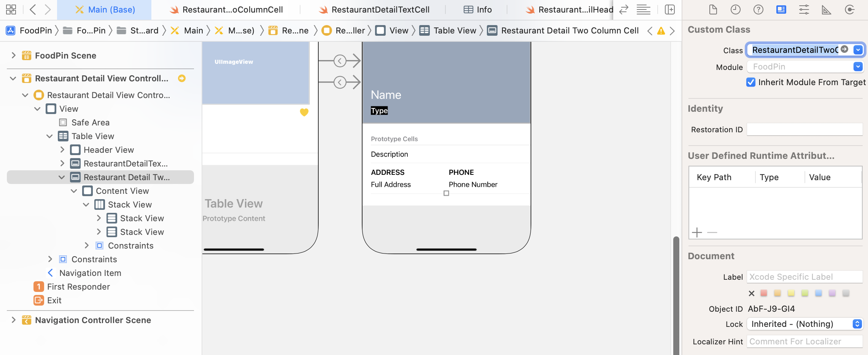This screenshot has width=868, height=355.
Task: Show the Connections inspector
Action: [x=849, y=10]
